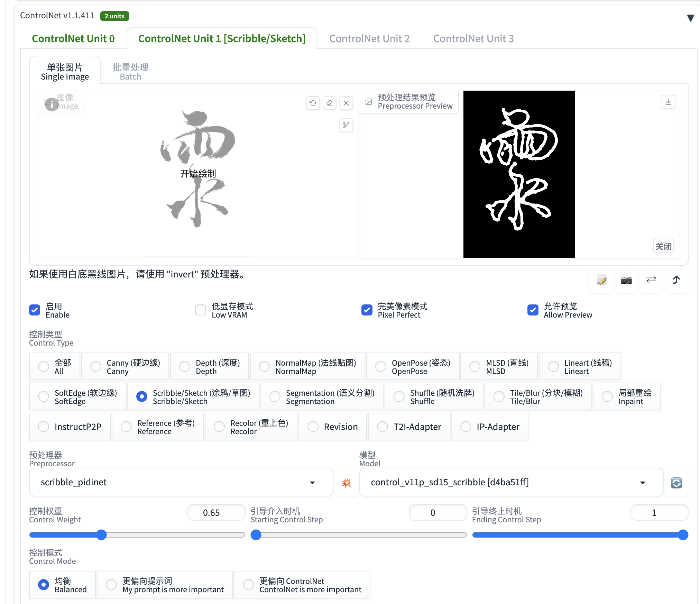This screenshot has width=700, height=604.
Task: Open the Model dropdown control_v11p_sd15_scribble
Action: coord(511,483)
